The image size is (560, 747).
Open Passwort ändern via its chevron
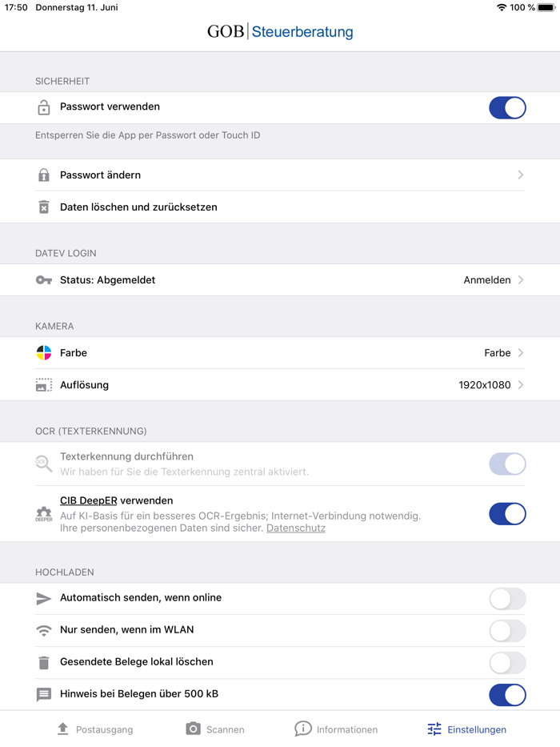[x=520, y=175]
